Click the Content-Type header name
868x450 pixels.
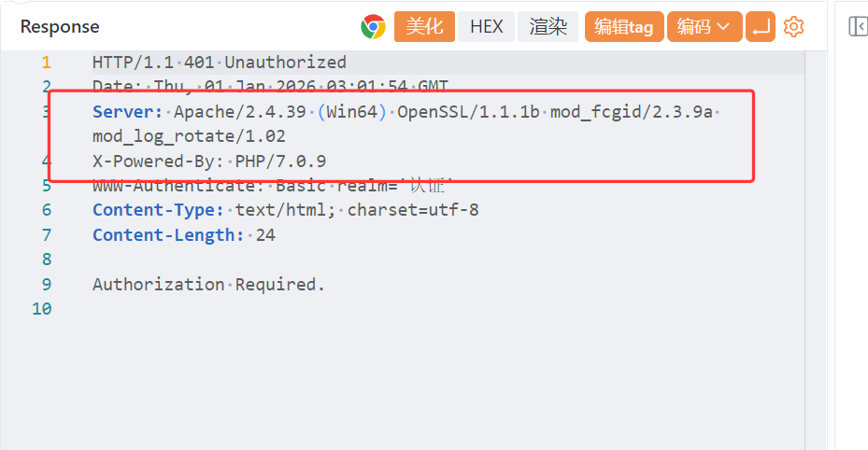point(158,210)
